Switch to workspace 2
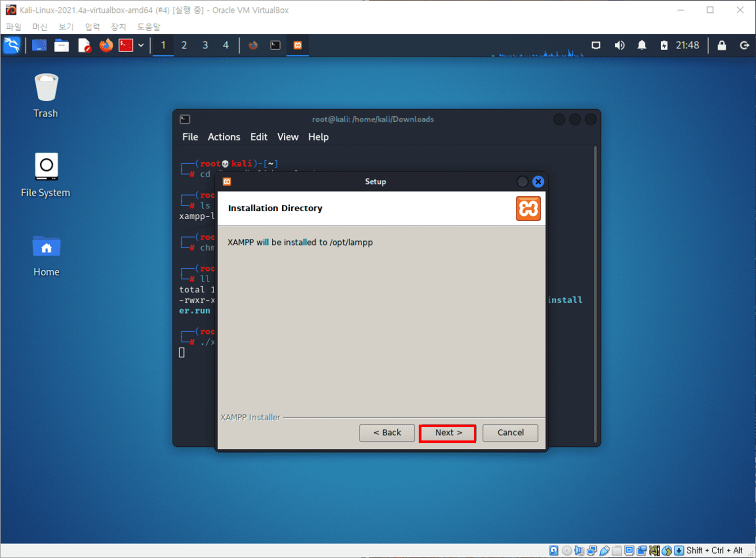The height and width of the screenshot is (558, 756). tap(184, 45)
